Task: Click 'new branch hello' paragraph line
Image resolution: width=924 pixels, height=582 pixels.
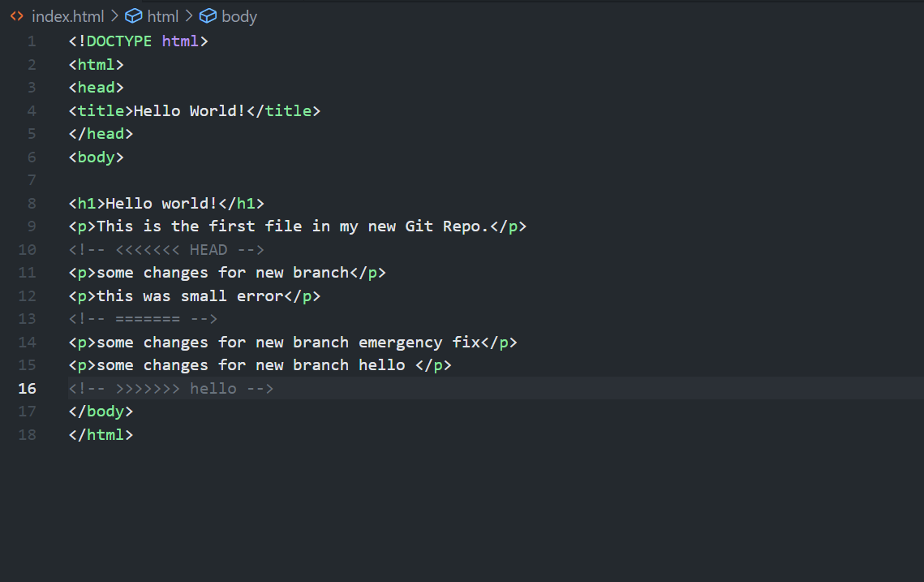Action: [x=260, y=365]
